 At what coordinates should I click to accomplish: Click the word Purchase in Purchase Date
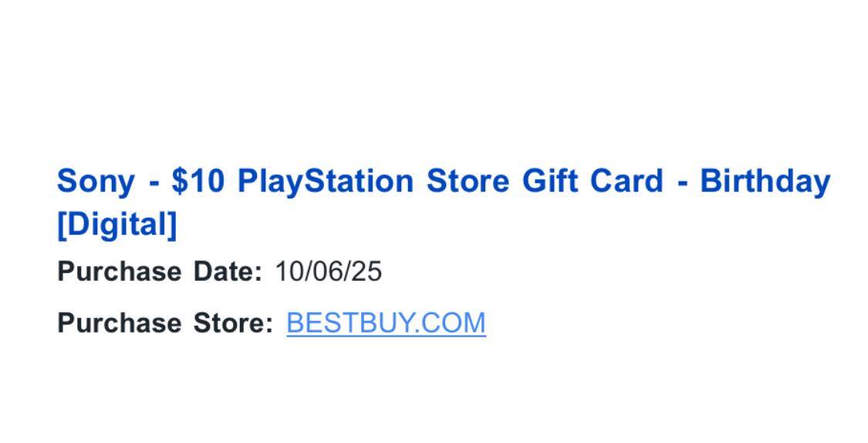point(119,272)
